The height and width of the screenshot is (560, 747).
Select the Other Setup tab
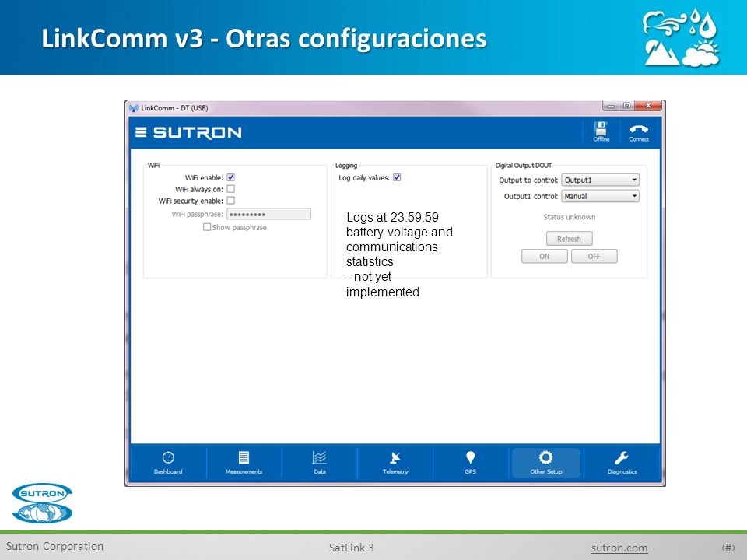(x=546, y=463)
